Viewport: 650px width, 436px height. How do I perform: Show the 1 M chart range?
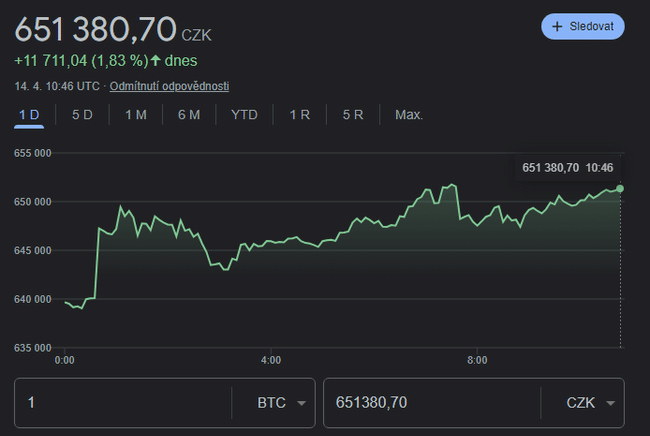pos(135,115)
